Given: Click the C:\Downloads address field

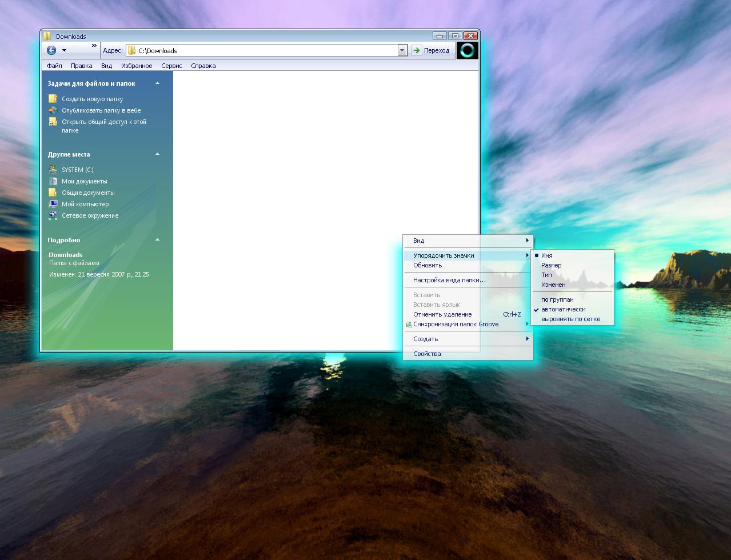Looking at the screenshot, I should click(x=262, y=50).
